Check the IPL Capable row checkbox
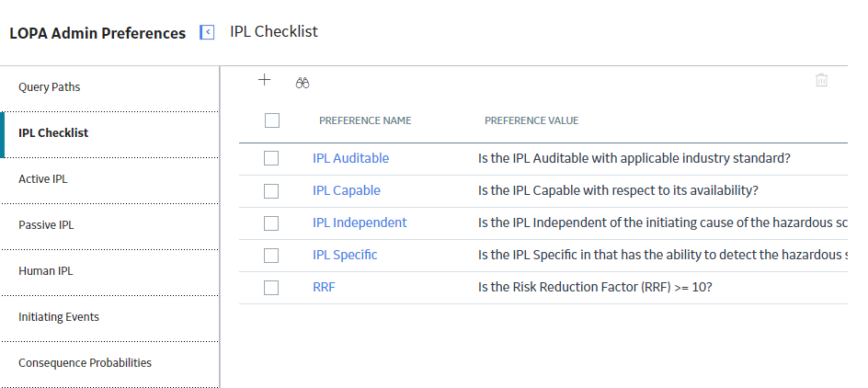Screen dimensions: 868x388 coord(271,191)
